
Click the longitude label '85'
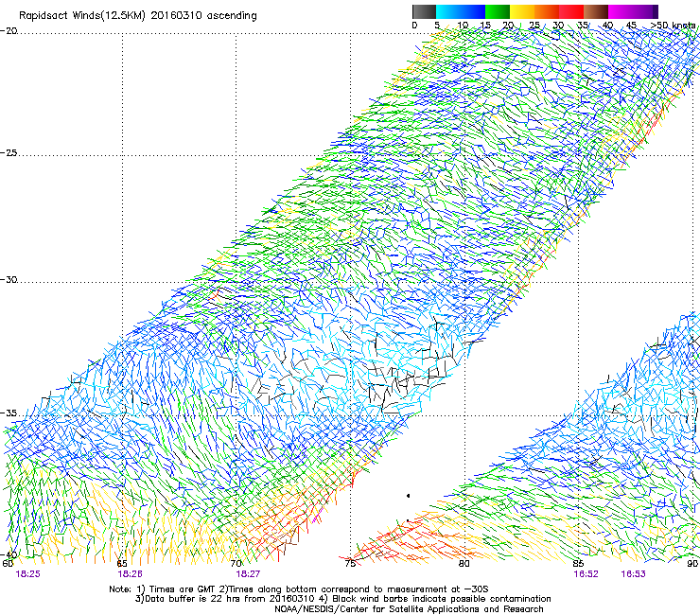pyautogui.click(x=578, y=564)
